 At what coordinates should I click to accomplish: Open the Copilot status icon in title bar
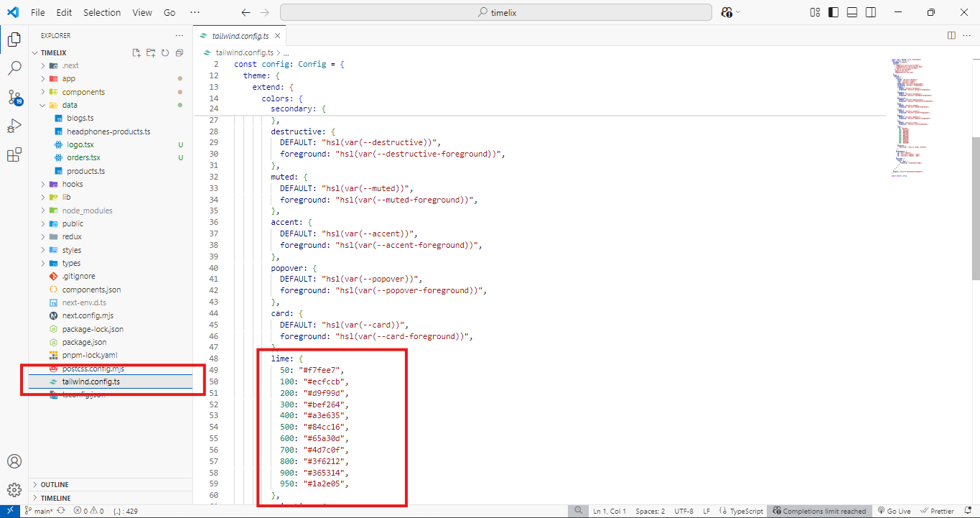[x=727, y=12]
